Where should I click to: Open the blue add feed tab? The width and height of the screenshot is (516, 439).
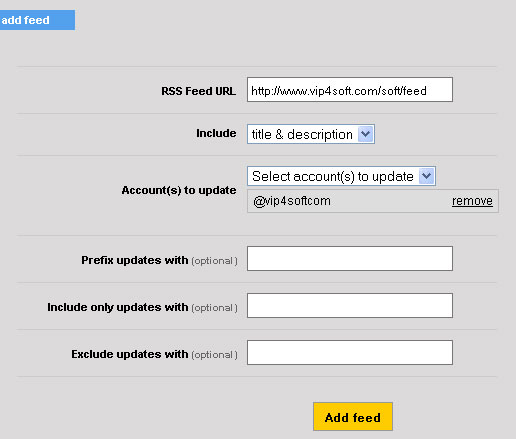tap(37, 20)
